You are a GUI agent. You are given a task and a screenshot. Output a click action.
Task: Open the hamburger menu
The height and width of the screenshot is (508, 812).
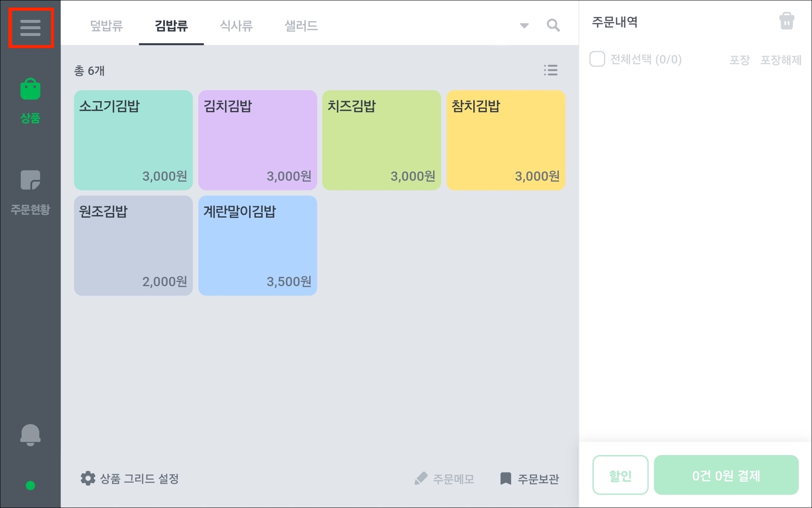coord(30,28)
